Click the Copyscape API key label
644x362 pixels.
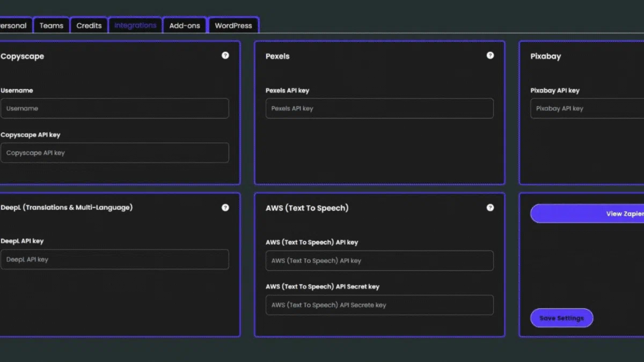click(x=31, y=135)
